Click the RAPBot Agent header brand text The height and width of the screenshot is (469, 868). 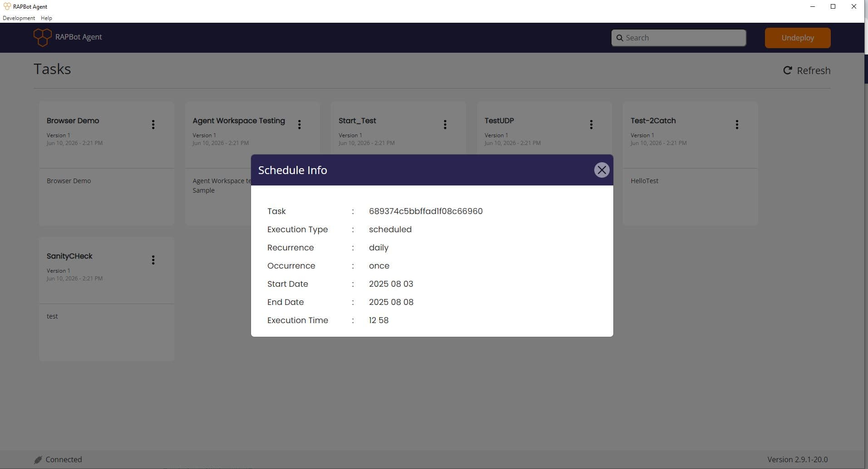point(79,37)
